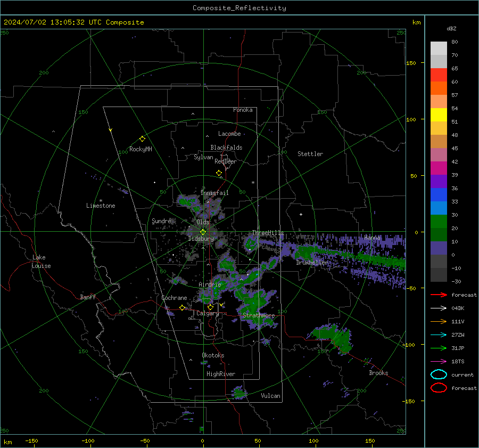Click the Calgary city label

(208, 313)
